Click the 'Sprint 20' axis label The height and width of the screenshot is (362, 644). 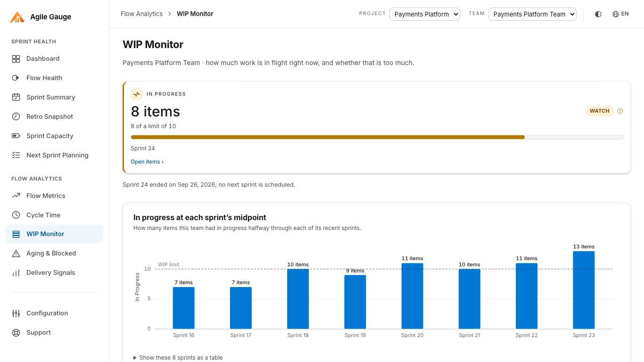point(412,336)
